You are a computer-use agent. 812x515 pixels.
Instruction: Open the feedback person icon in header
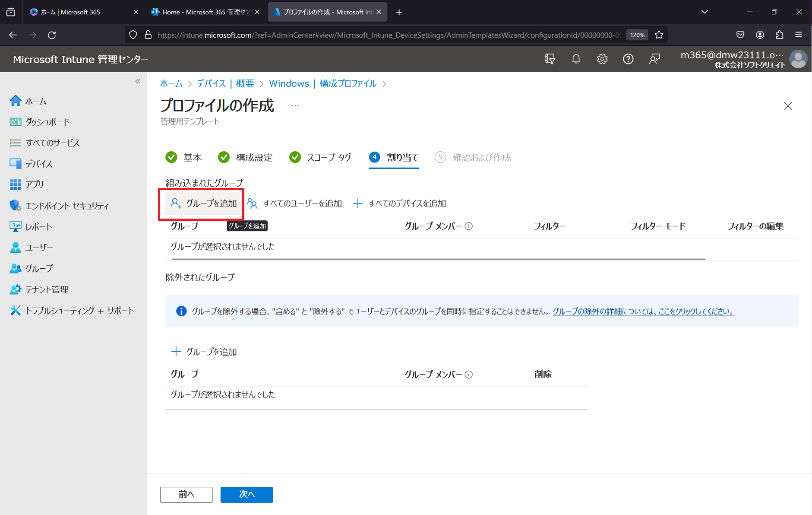click(654, 59)
